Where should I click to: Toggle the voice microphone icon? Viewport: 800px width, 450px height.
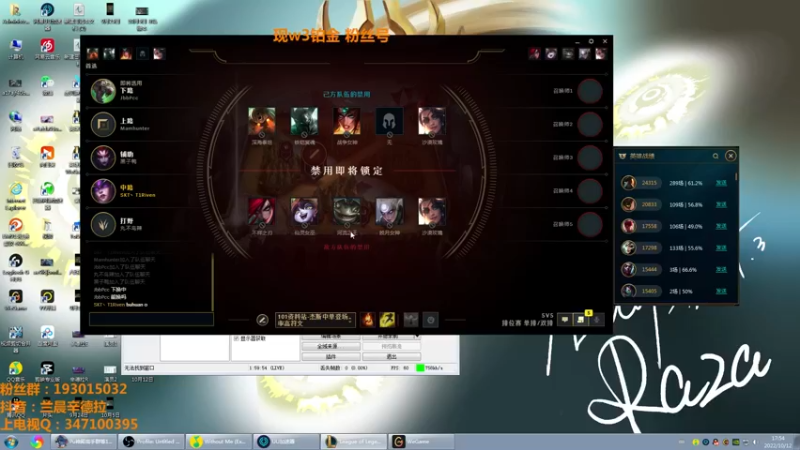[x=596, y=319]
